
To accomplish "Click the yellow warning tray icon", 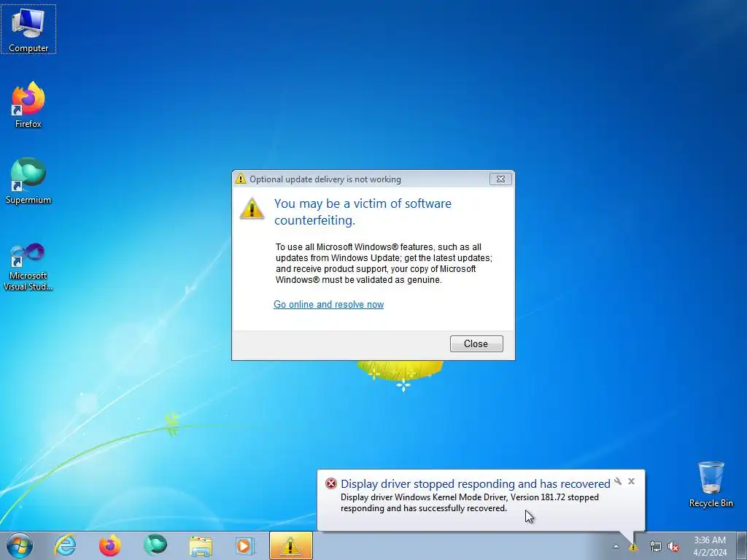I will 632,547.
